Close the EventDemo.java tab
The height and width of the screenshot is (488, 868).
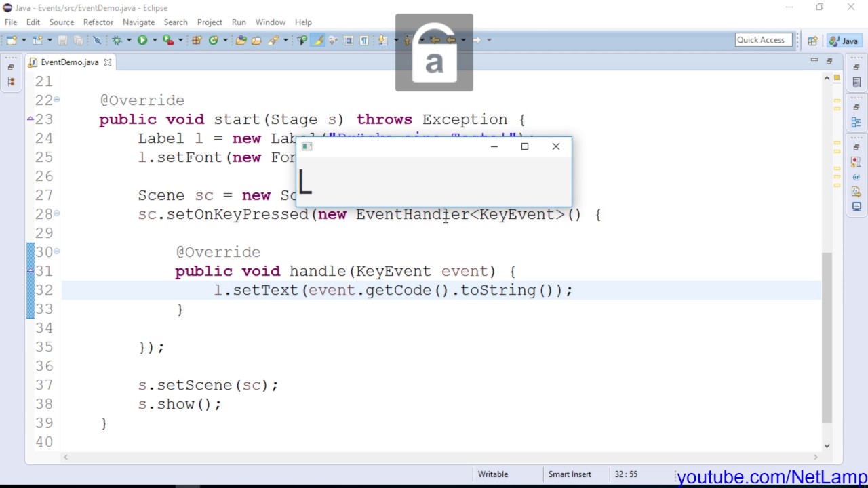[108, 62]
